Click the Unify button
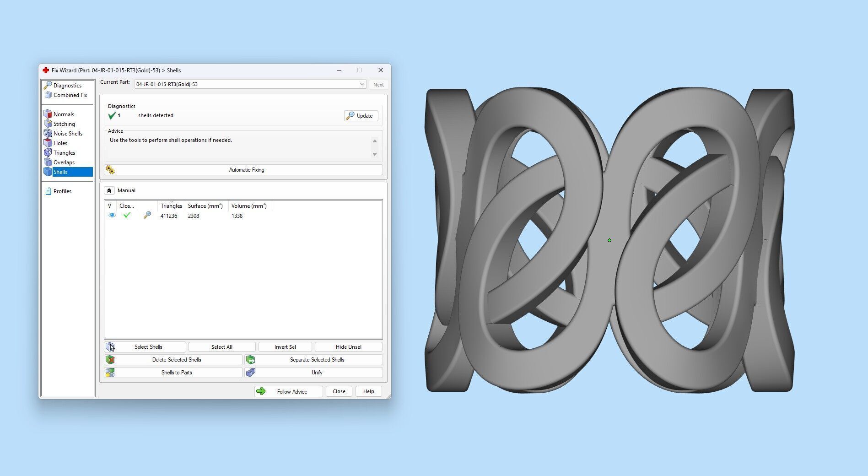Screen dimensions: 868x476 (x=313, y=373)
